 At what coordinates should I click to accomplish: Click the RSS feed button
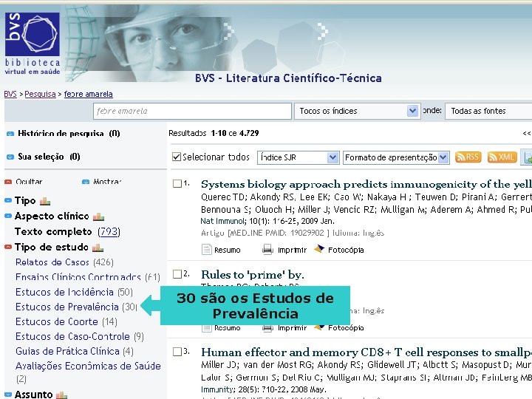(468, 157)
